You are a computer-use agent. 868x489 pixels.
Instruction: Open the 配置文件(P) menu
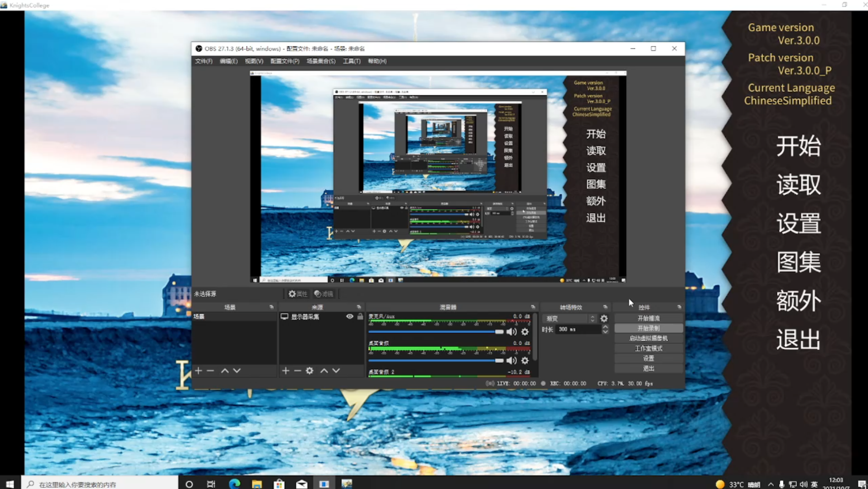(285, 61)
